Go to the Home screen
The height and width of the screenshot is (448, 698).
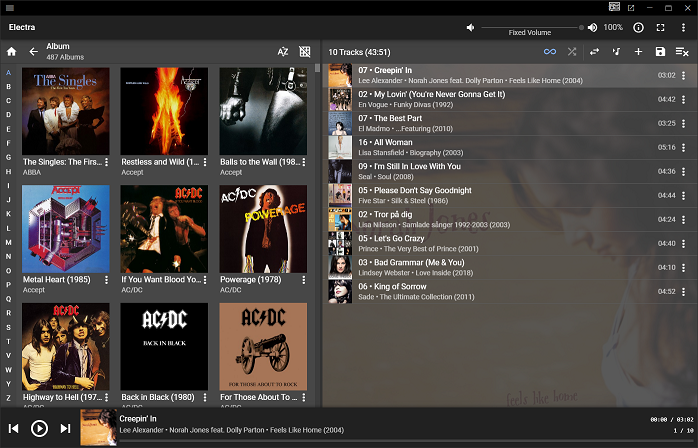12,52
